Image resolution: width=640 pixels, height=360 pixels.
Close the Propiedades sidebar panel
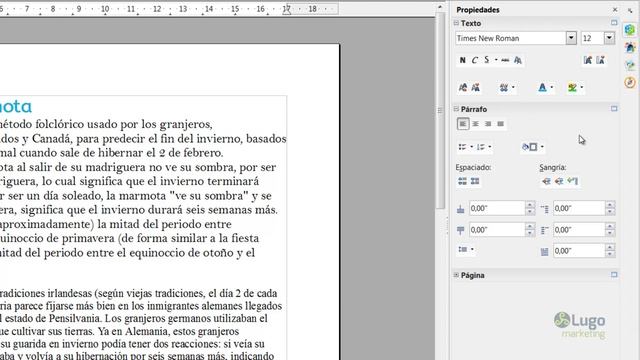pyautogui.click(x=615, y=9)
